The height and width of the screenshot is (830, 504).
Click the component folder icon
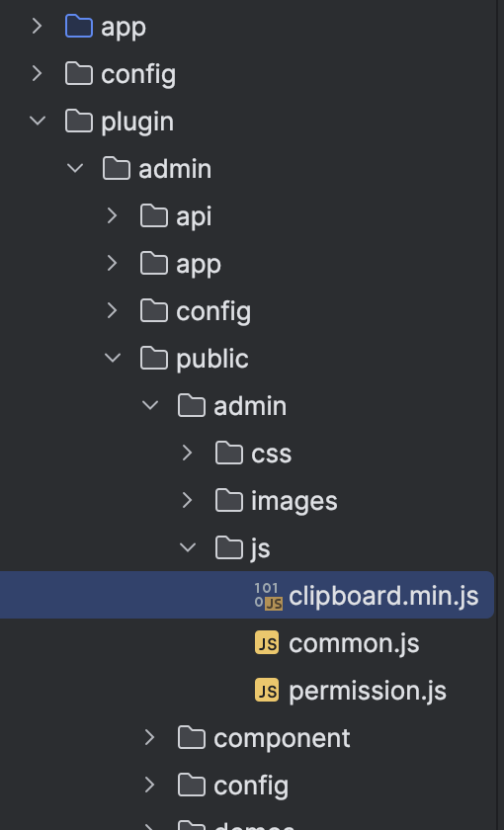(x=192, y=738)
